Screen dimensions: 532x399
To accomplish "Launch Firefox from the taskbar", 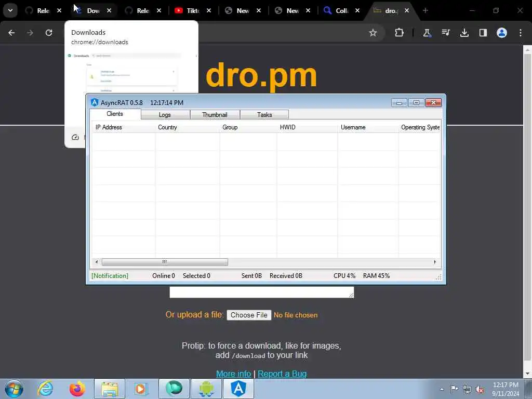I will click(77, 389).
